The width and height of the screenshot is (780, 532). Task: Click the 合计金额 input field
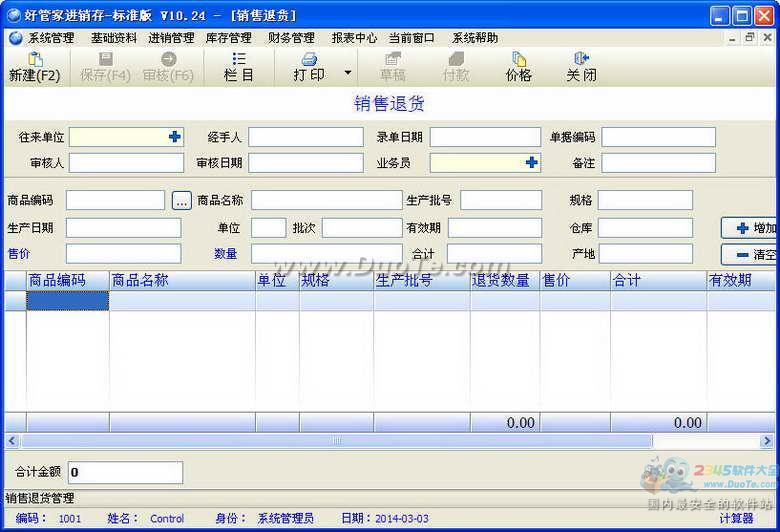click(125, 472)
